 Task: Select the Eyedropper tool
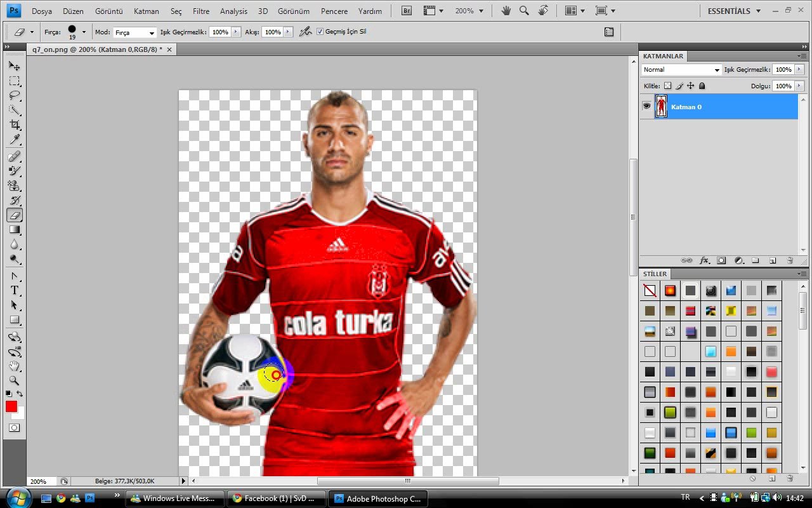coord(14,140)
